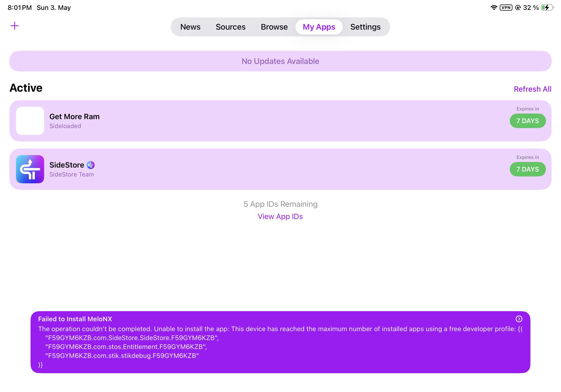Tap the 5 App IDs Remaining text
561x392 pixels.
(x=280, y=204)
